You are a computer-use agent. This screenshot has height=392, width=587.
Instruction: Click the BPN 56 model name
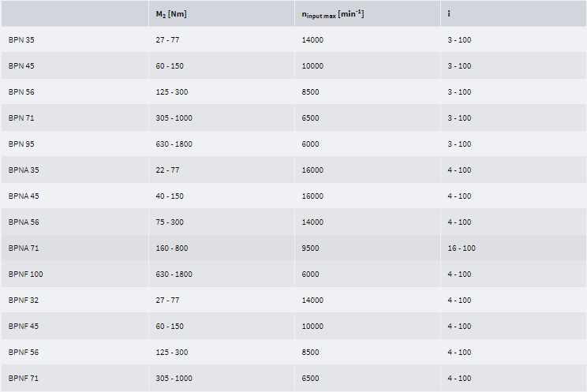click(x=21, y=91)
